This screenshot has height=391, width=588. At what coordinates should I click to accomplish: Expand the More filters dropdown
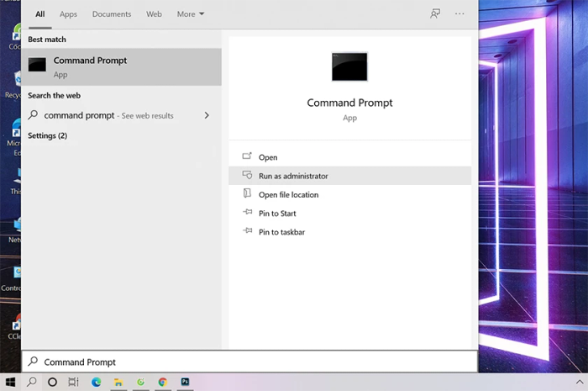(191, 14)
